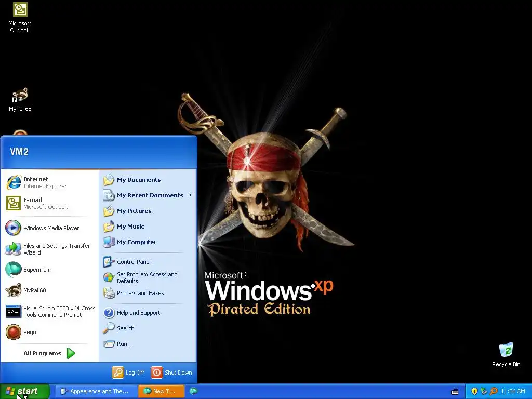This screenshot has width=532, height=399.
Task: Open Printers and Faxes
Action: tap(148, 293)
